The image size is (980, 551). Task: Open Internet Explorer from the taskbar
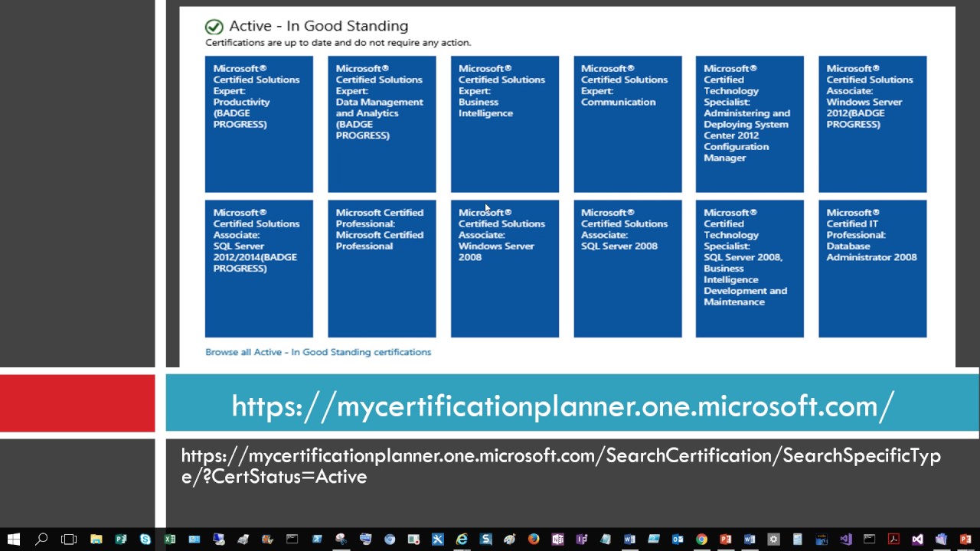[x=462, y=539]
